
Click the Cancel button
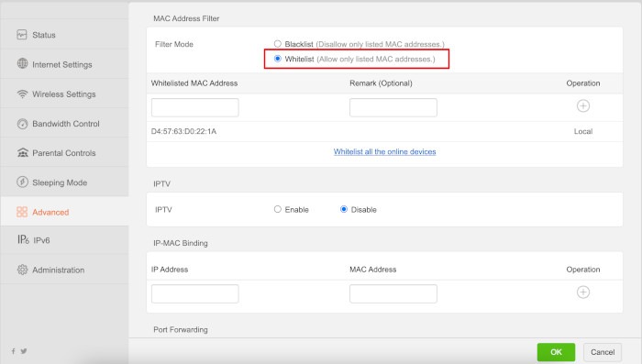pos(603,352)
